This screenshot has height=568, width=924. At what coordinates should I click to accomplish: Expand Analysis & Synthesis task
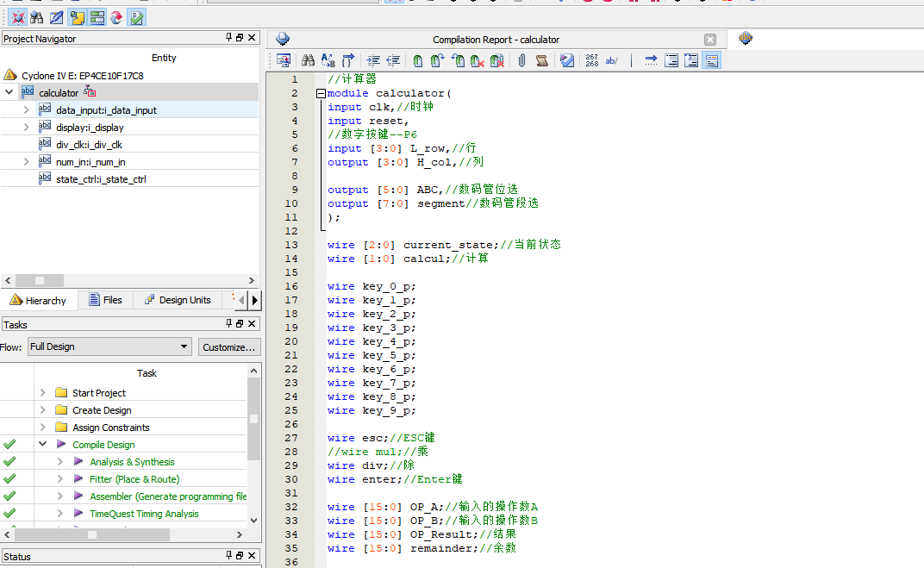point(59,461)
